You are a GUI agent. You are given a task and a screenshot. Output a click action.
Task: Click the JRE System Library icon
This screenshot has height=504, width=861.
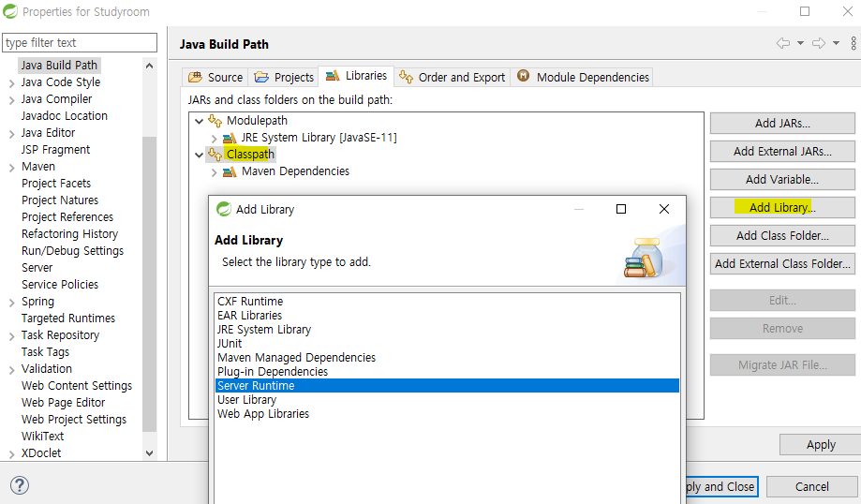(x=229, y=138)
